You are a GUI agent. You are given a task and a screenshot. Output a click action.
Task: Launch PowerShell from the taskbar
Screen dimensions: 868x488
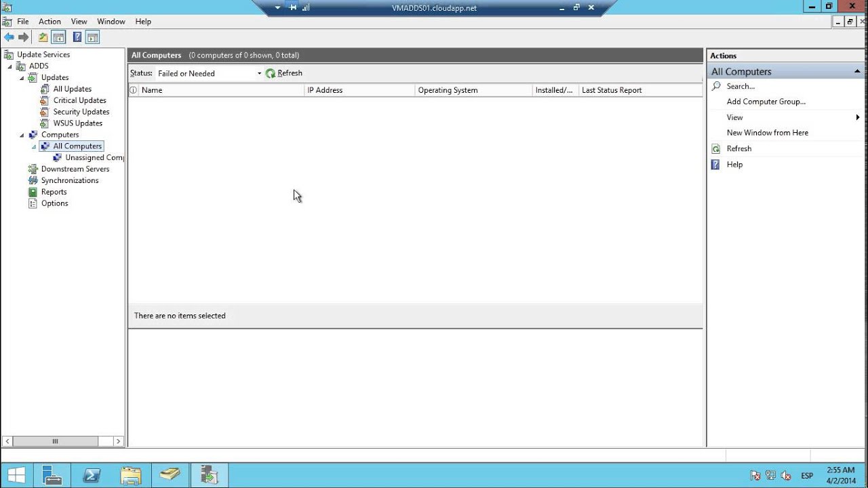click(92, 475)
